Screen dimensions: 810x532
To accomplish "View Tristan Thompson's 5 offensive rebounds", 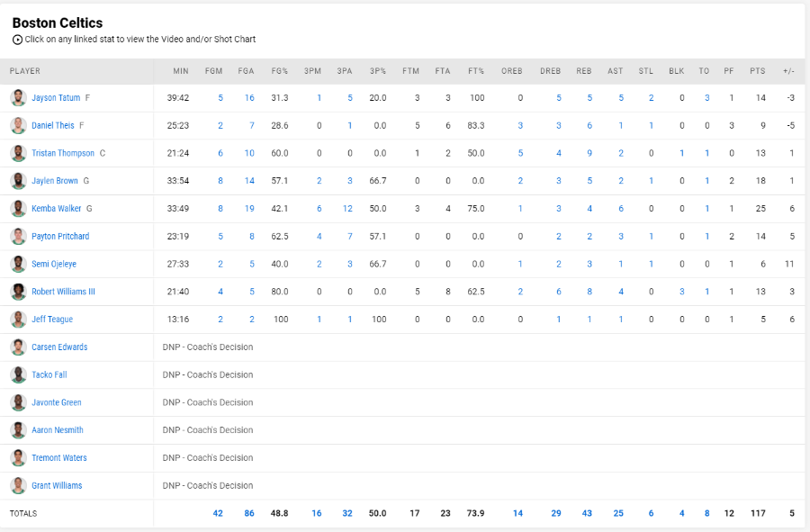I will tap(520, 153).
